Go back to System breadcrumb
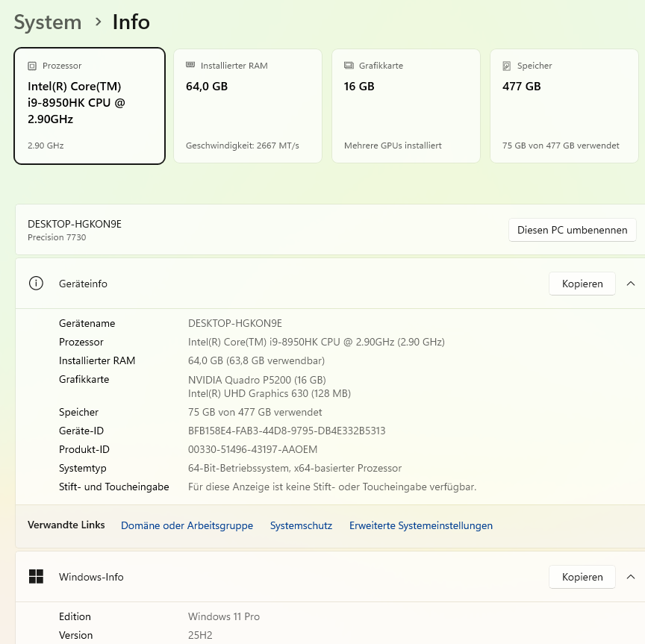Image resolution: width=645 pixels, height=644 pixels. pos(48,22)
